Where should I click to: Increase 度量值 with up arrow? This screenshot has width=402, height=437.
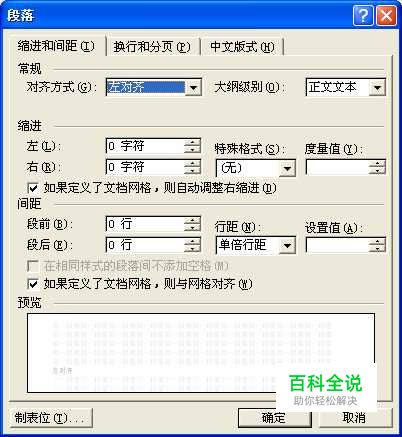pos(377,163)
